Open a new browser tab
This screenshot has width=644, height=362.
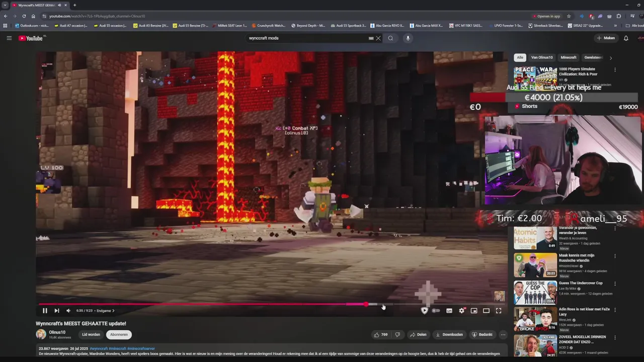74,5
